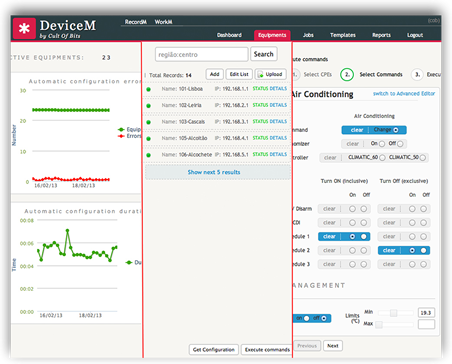Select Module 3 Turn ON On radio
The image size is (452, 364).
click(x=352, y=264)
